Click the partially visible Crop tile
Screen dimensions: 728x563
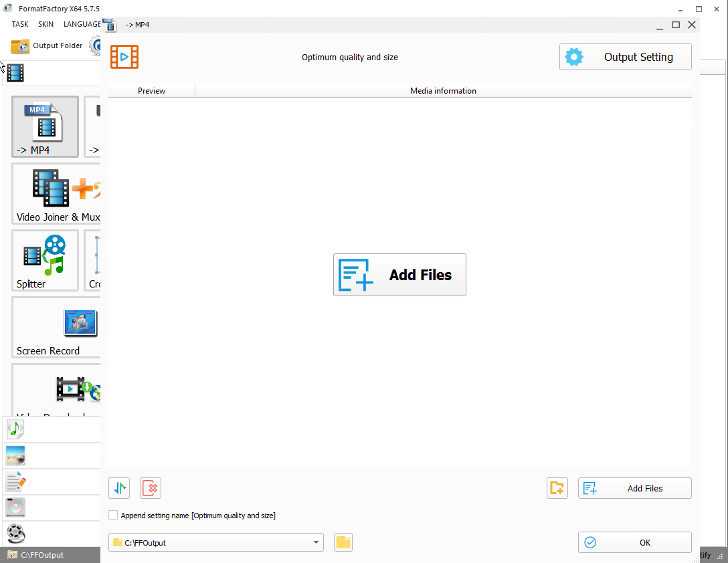(x=92, y=260)
